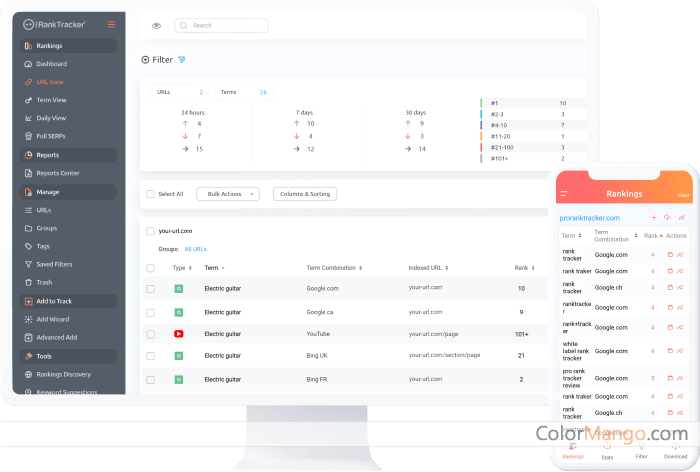The width and height of the screenshot is (700, 472).
Task: Click the proranktracker.com link on phone
Action: (590, 218)
